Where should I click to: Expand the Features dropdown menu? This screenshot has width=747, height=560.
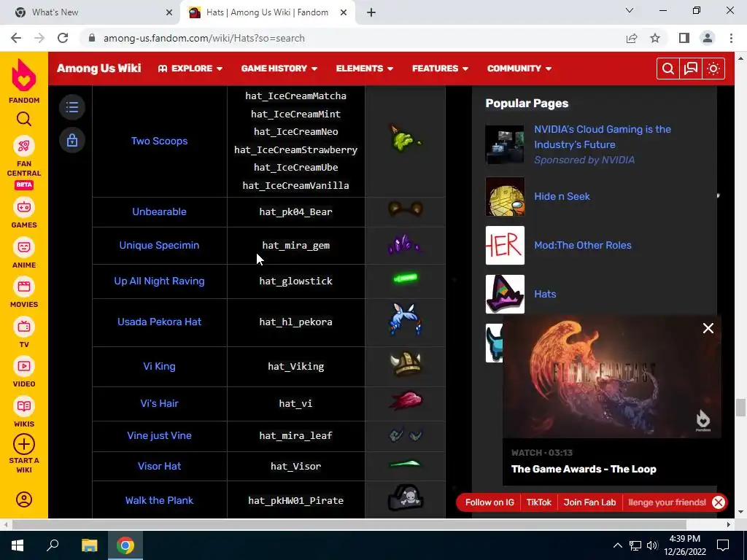click(x=440, y=69)
